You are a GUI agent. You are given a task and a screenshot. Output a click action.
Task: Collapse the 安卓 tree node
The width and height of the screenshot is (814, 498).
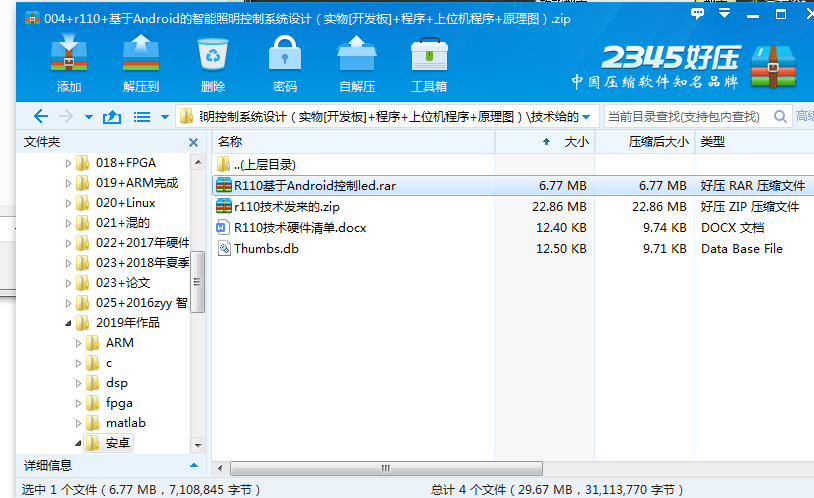coord(78,443)
